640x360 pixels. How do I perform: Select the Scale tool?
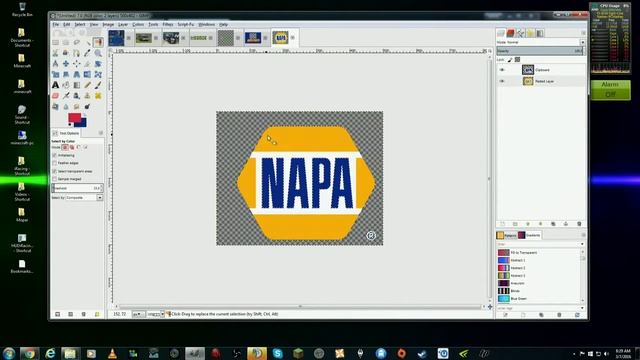pos(56,74)
